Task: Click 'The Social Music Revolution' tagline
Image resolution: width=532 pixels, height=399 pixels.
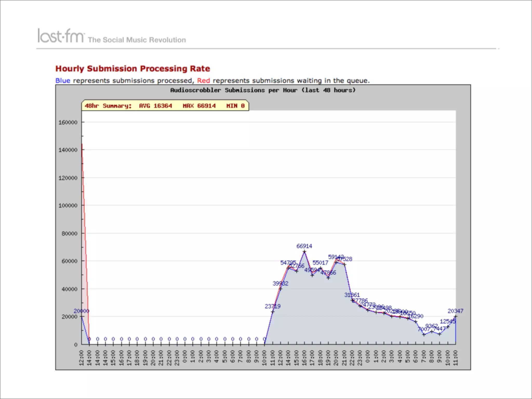Action: [137, 40]
